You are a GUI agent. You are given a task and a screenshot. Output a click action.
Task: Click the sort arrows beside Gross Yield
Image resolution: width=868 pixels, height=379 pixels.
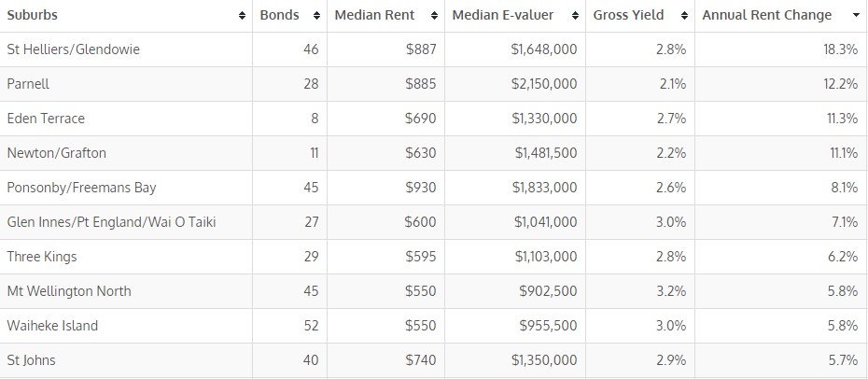pos(686,16)
